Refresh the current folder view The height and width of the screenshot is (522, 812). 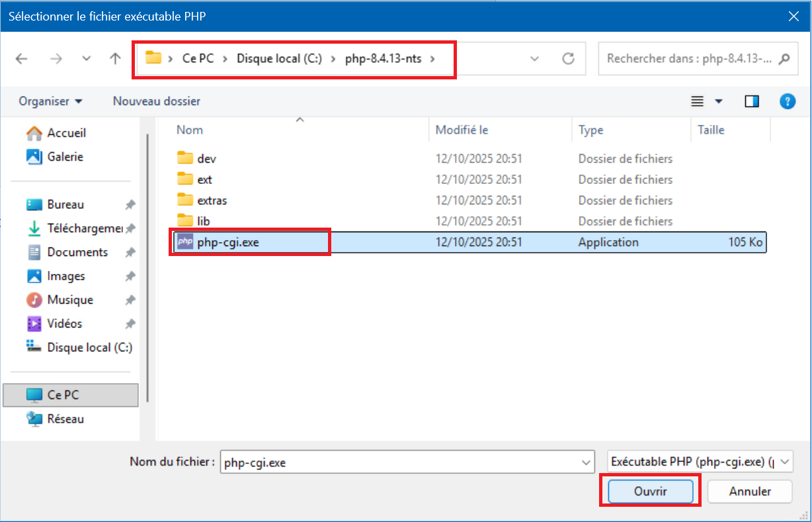coord(568,59)
